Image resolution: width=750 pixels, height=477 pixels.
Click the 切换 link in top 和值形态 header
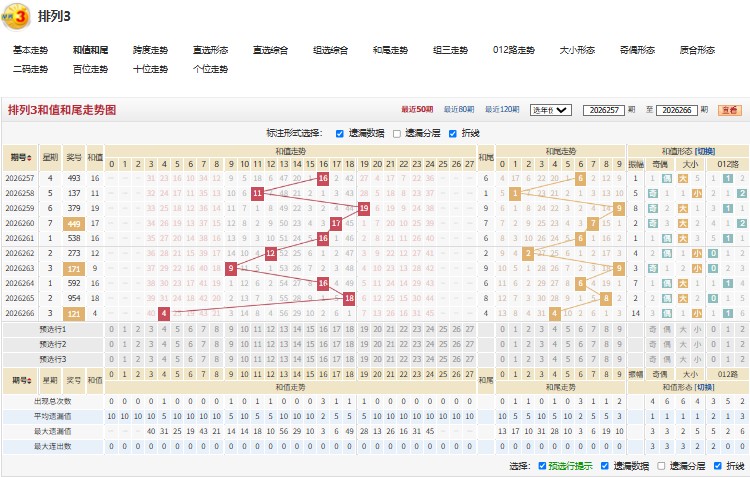[x=705, y=151]
